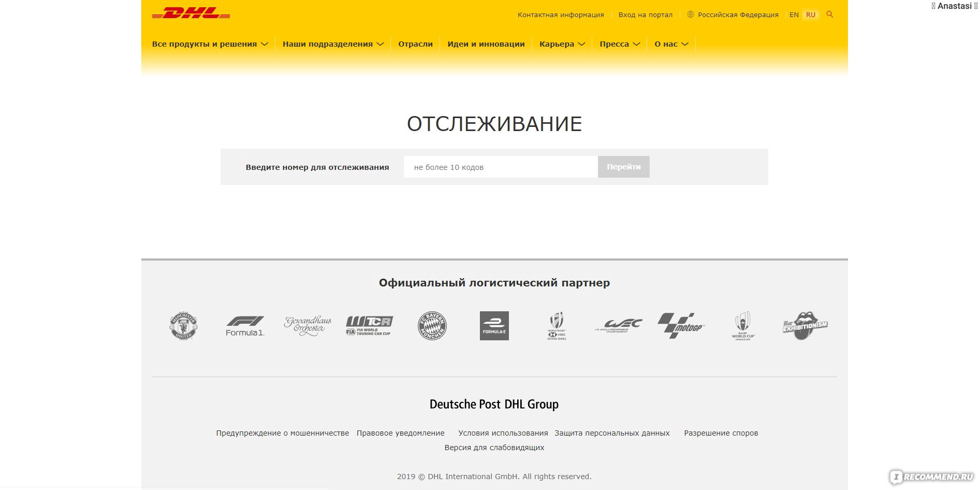
Task: Open the WTCR Touring Car Cup logo
Action: 370,326
